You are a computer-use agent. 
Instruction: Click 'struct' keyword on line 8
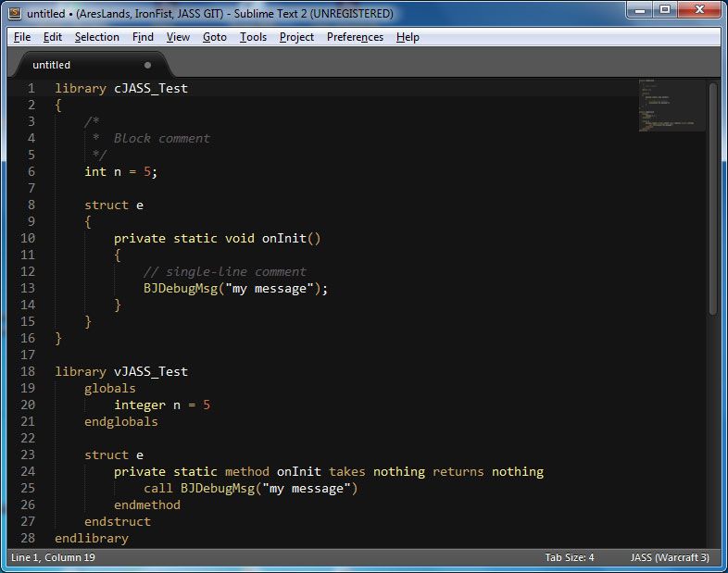click(x=107, y=206)
